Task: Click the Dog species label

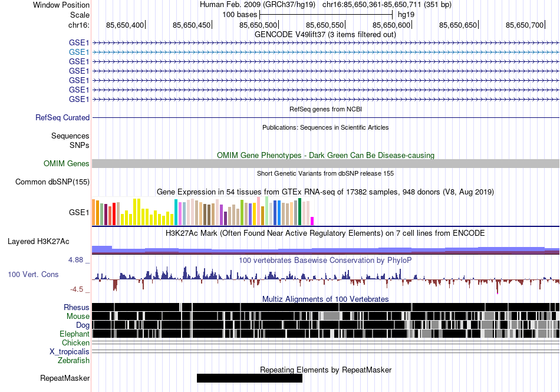Action: 83,325
